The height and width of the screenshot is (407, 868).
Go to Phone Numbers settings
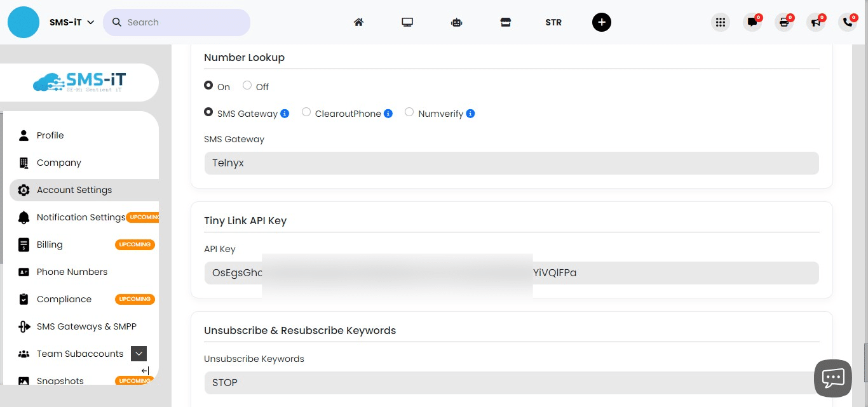click(x=72, y=272)
